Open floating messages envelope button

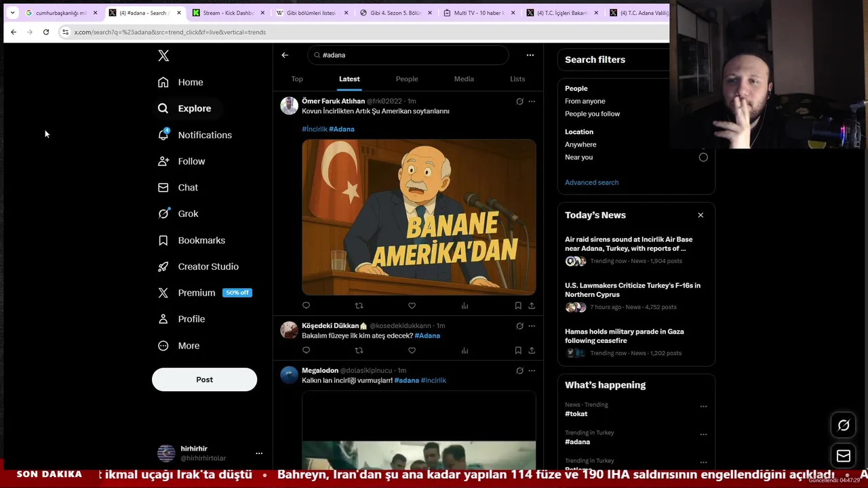844,456
